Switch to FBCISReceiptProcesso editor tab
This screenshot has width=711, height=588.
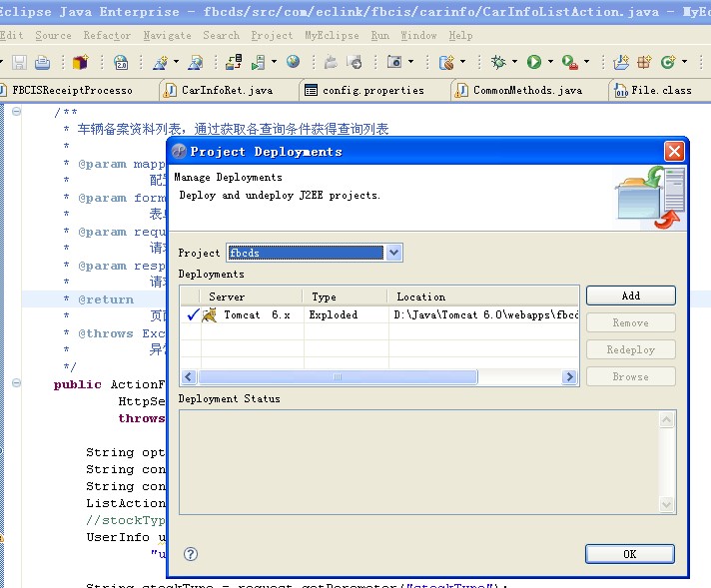pyautogui.click(x=72, y=90)
